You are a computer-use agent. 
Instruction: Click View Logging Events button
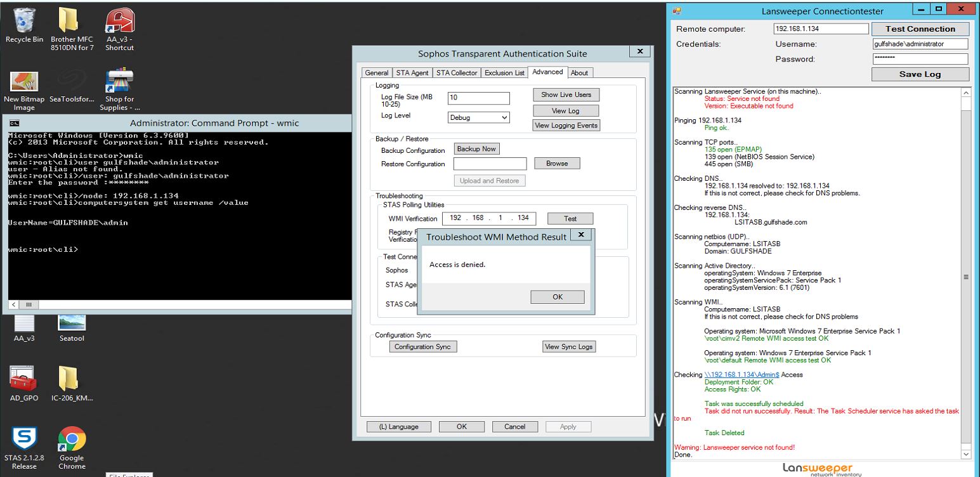pos(566,126)
